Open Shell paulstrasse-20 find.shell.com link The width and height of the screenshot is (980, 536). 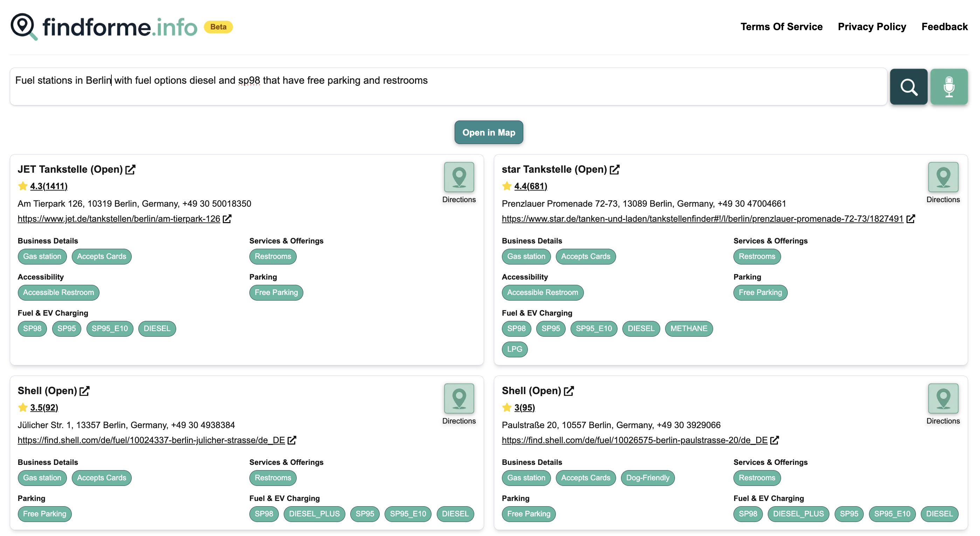pyautogui.click(x=634, y=440)
